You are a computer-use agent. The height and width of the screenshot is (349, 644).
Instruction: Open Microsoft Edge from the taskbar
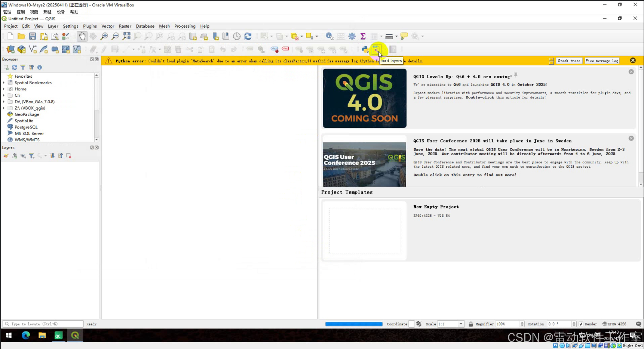(x=25, y=336)
